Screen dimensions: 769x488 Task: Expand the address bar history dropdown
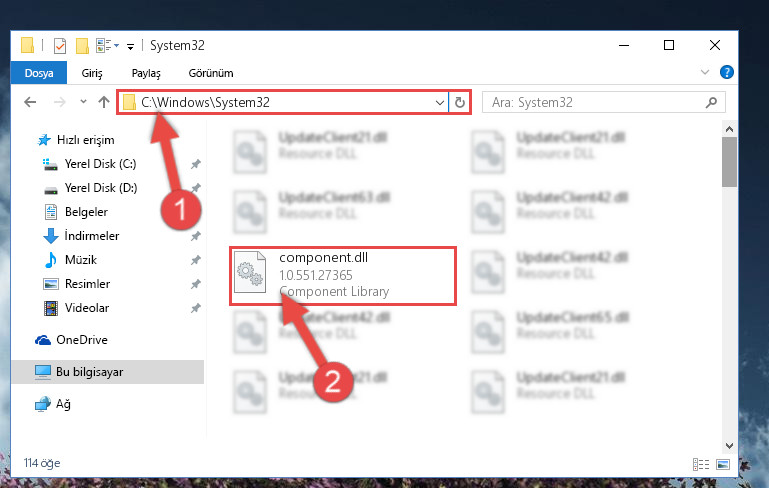439,103
